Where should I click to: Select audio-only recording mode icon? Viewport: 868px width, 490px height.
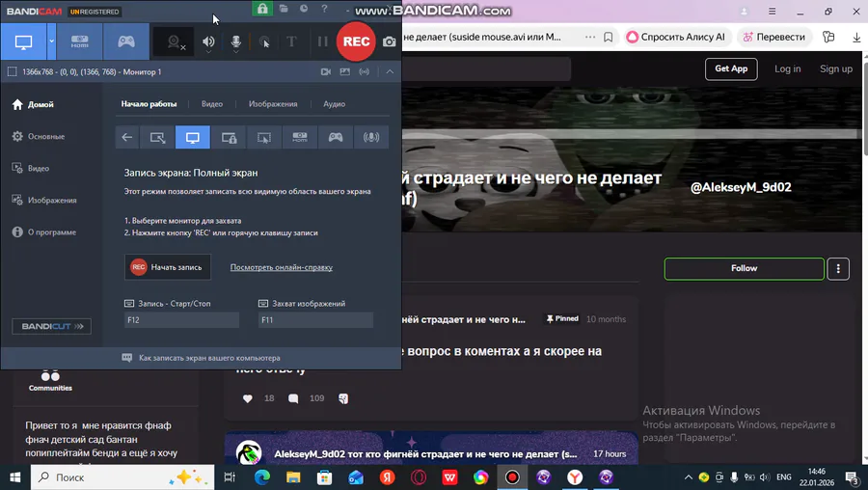[x=371, y=137]
